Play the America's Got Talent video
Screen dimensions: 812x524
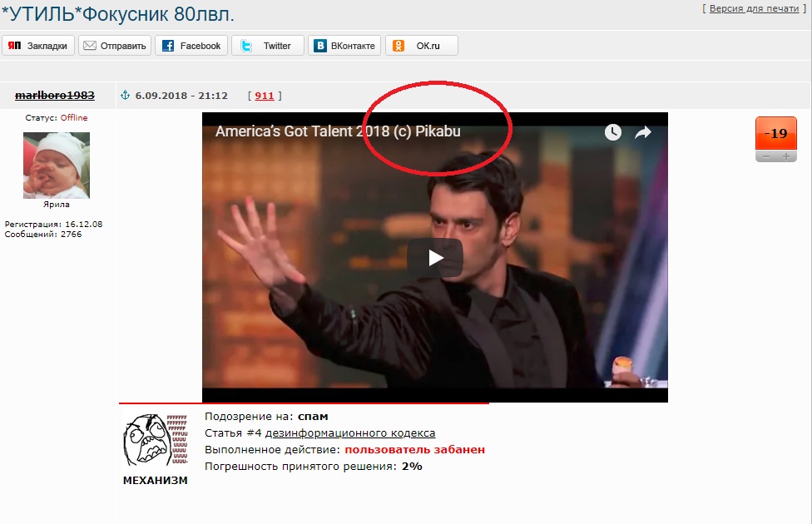click(435, 257)
